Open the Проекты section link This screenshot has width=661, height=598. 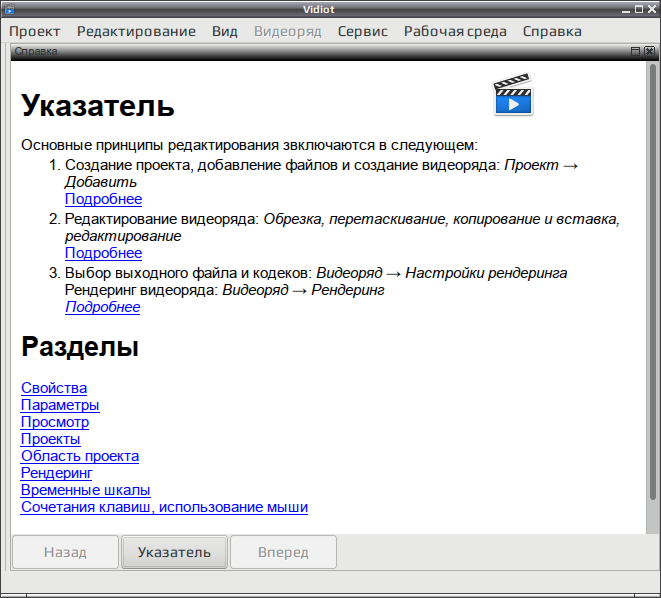[51, 439]
